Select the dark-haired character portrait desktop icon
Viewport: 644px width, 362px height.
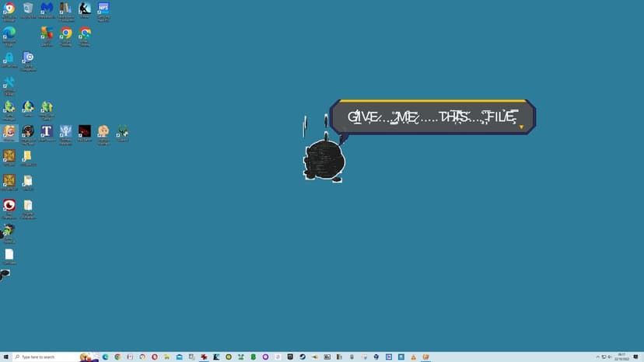pyautogui.click(x=28, y=134)
